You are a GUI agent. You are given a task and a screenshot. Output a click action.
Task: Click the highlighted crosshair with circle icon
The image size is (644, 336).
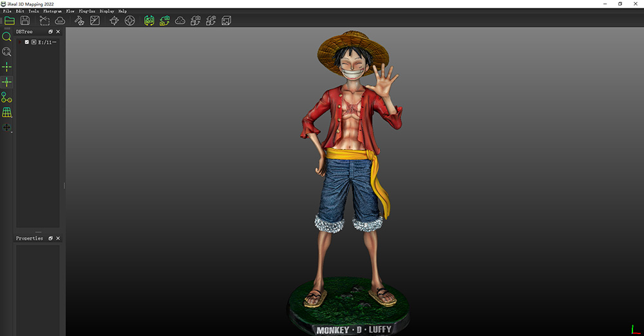[6, 82]
